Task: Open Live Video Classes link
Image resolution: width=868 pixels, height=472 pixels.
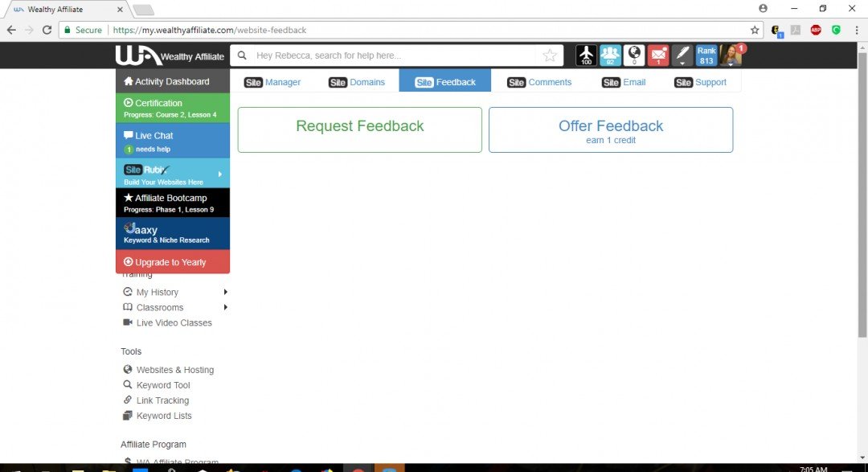Action: [174, 323]
